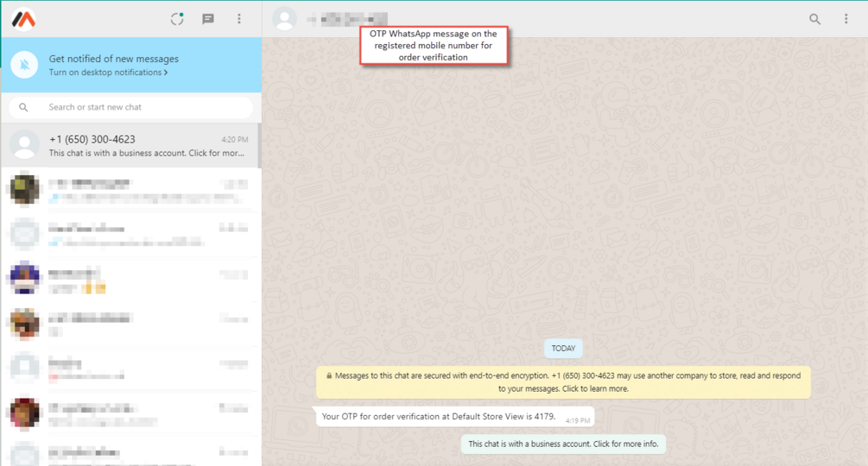Click the TODAY date badge
The height and width of the screenshot is (466, 868).
click(563, 349)
